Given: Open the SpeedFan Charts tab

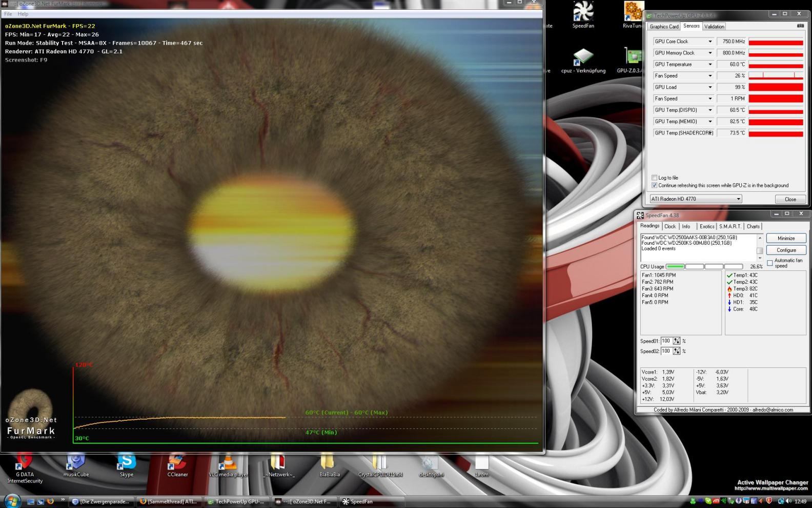Looking at the screenshot, I should (x=753, y=226).
